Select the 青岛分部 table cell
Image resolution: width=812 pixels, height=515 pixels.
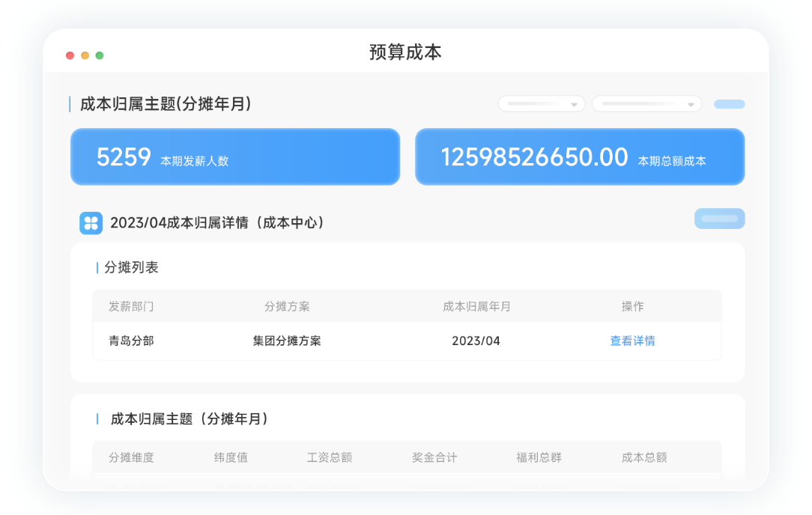tap(131, 341)
